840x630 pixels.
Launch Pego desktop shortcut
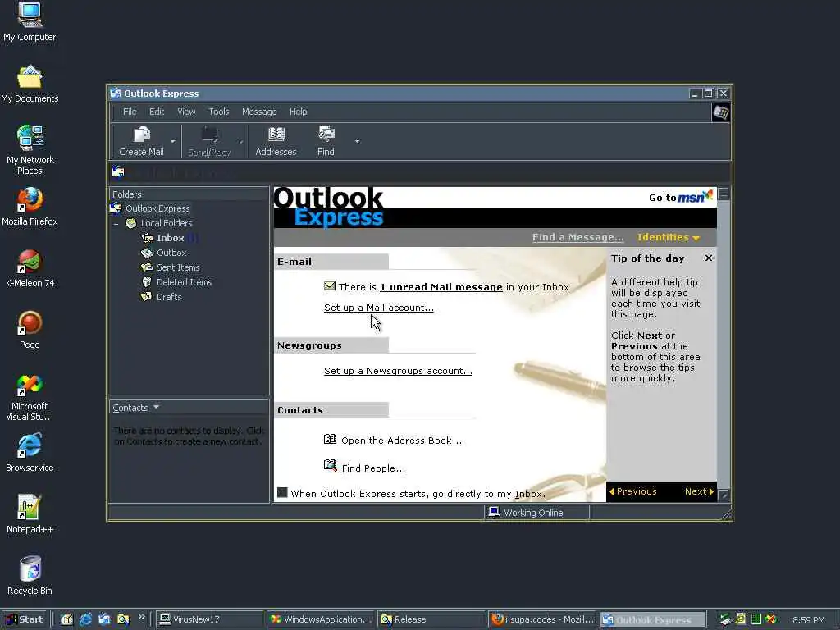tap(30, 330)
